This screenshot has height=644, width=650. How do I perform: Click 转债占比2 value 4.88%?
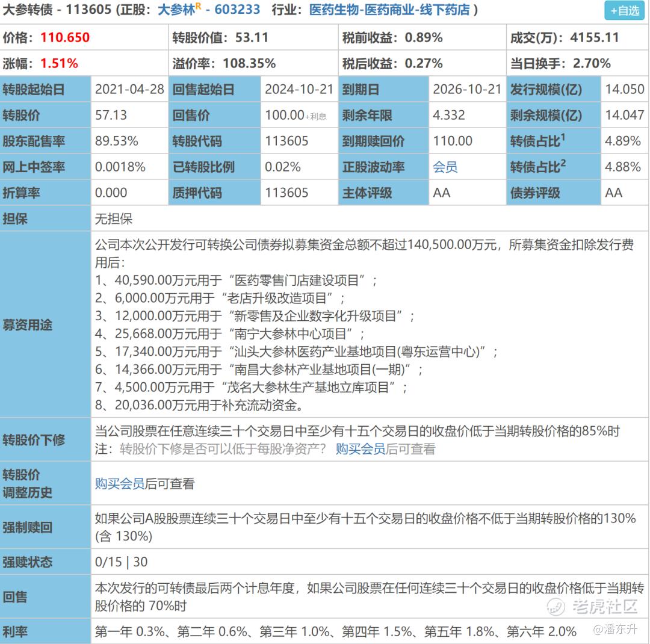click(x=623, y=167)
